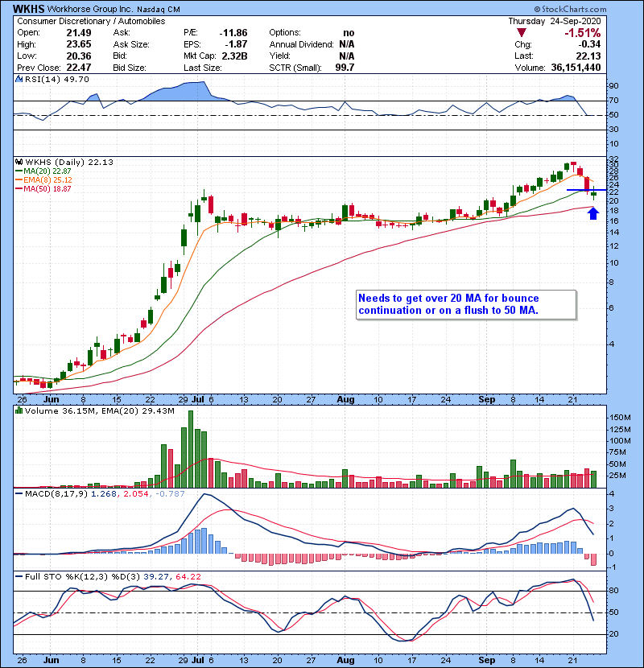644x668 pixels.
Task: Click the EPS value -1.87
Action: pos(235,44)
